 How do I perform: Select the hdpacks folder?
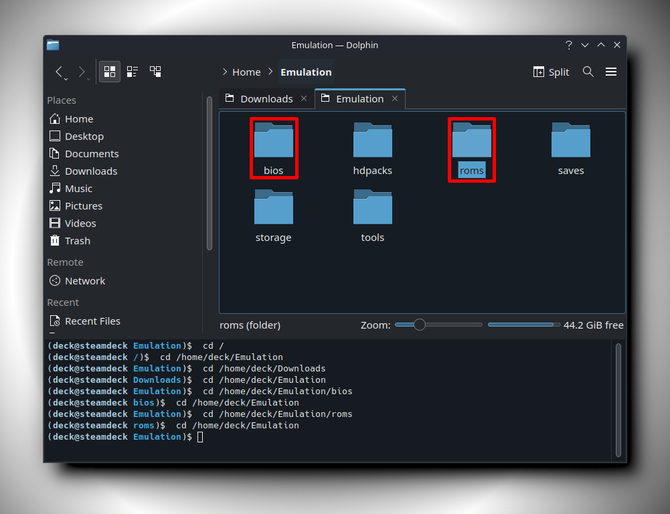pos(373,148)
